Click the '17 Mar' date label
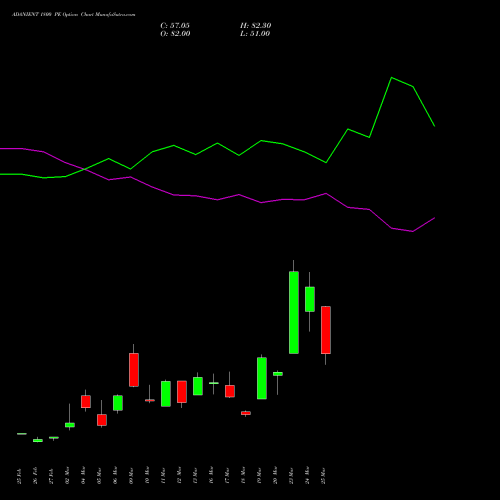This screenshot has height=500, width=500. (227, 476)
